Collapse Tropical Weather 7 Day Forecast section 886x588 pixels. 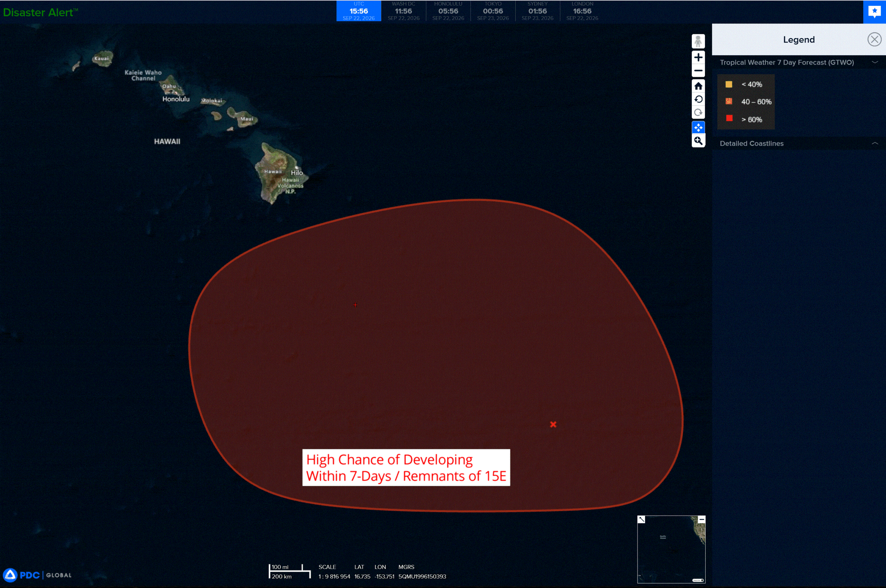875,62
